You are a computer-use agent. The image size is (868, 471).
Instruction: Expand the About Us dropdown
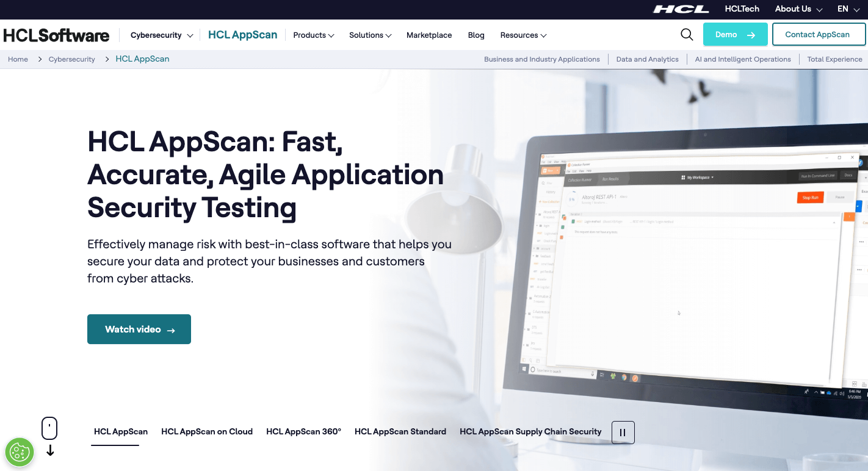798,9
